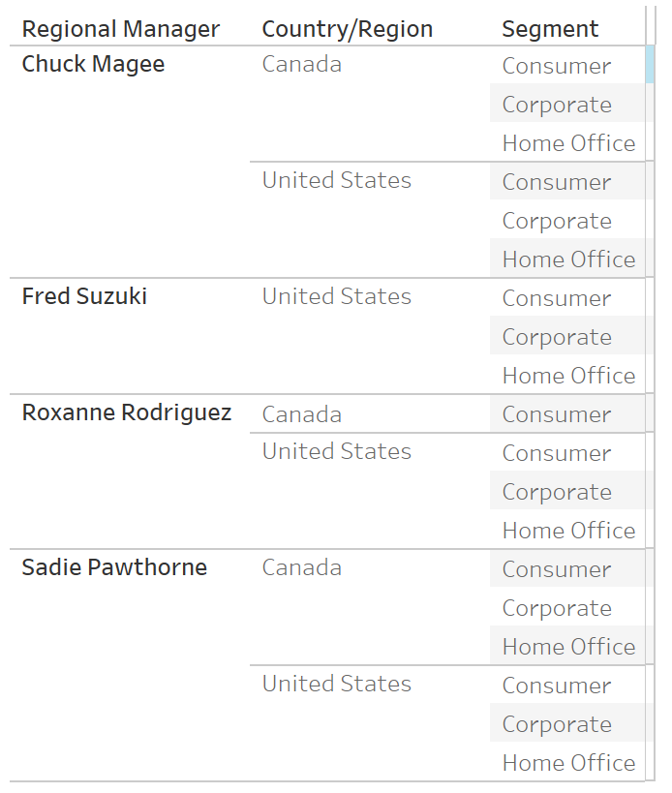Click the Regional Manager column header
The image size is (672, 793).
[x=121, y=29]
